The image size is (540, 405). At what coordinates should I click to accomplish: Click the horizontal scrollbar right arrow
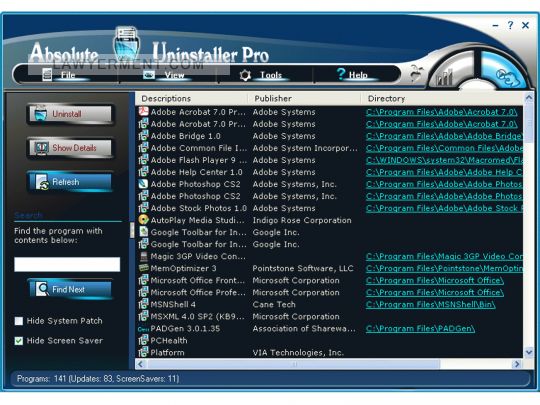[x=517, y=364]
